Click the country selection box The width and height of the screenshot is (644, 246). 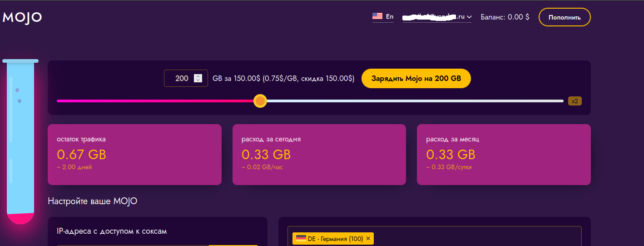[x=435, y=236]
